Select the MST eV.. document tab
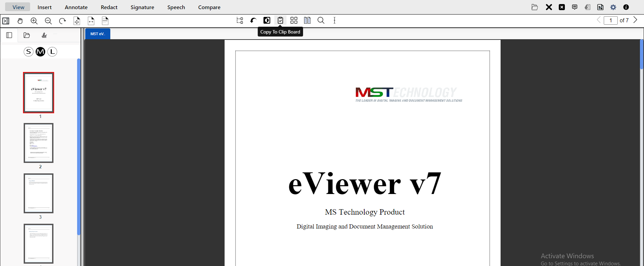The height and width of the screenshot is (266, 644). click(98, 34)
